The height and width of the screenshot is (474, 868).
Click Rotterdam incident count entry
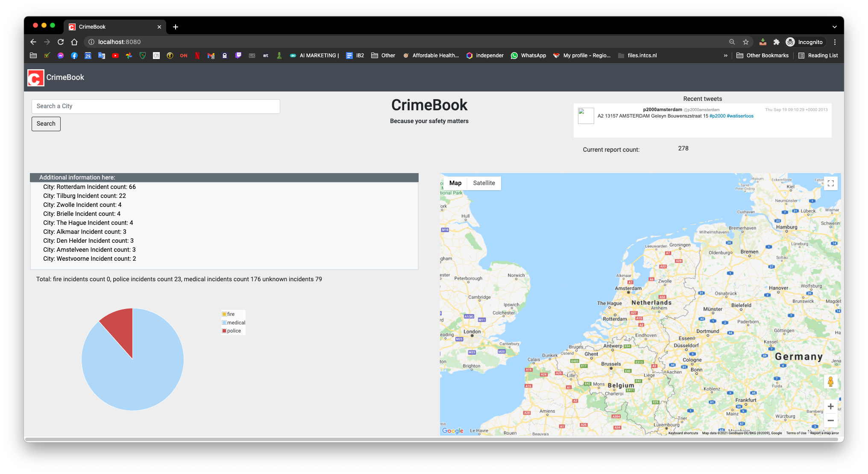click(89, 186)
